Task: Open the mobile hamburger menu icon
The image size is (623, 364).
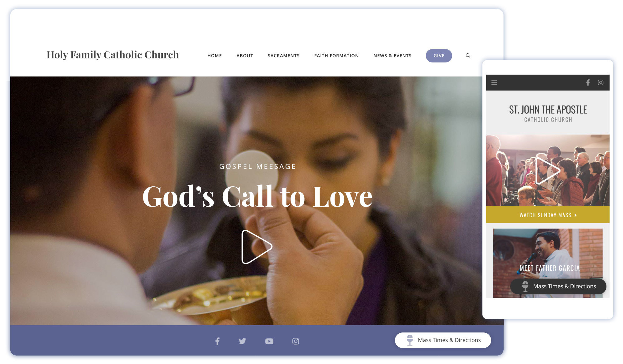Action: pos(494,82)
